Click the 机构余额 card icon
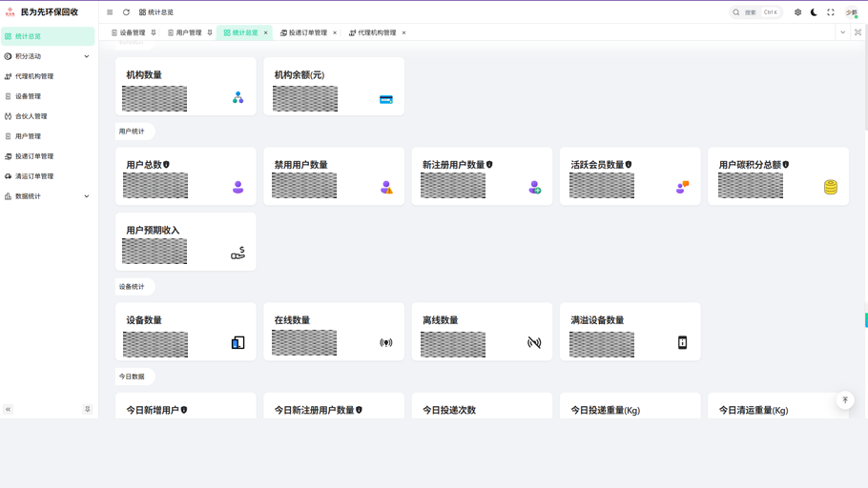Viewport: 868px width, 488px height. point(386,99)
